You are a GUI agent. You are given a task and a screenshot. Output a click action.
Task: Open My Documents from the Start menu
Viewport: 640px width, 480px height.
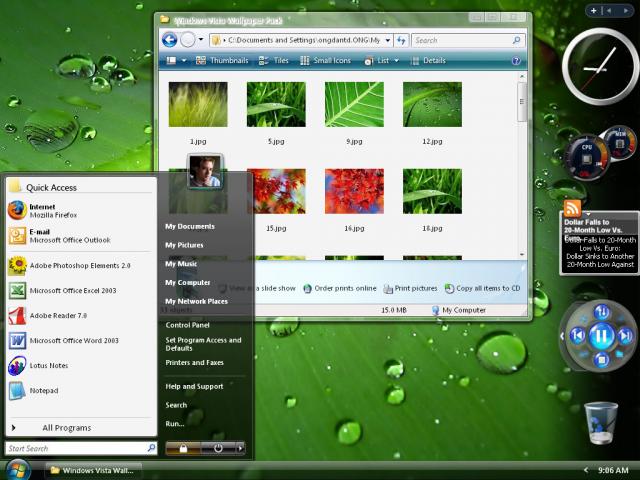coord(190,227)
